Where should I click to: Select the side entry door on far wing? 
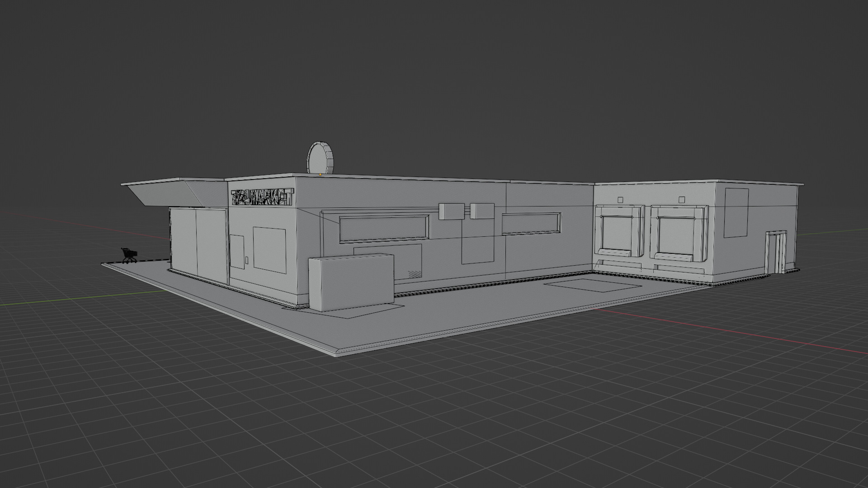pyautogui.click(x=776, y=252)
